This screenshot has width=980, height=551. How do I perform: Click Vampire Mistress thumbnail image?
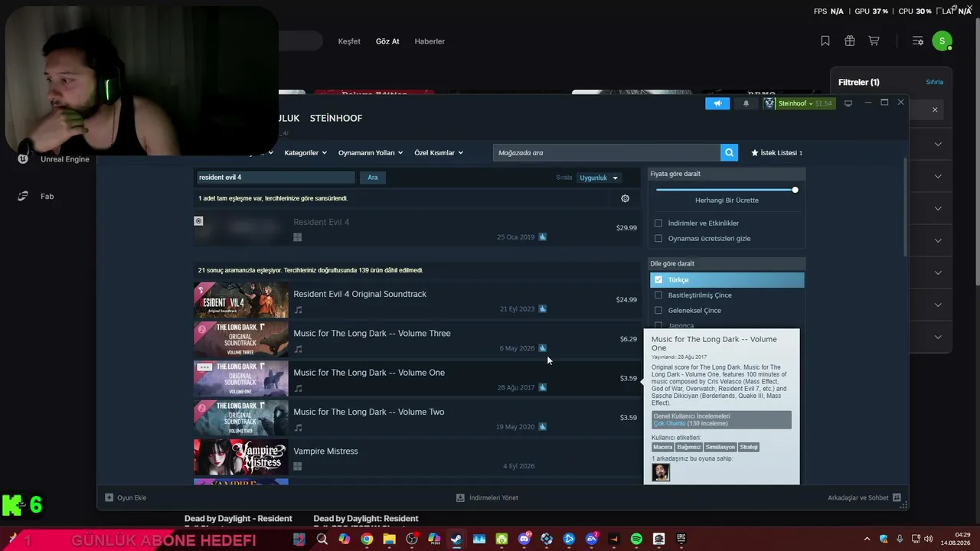click(241, 457)
